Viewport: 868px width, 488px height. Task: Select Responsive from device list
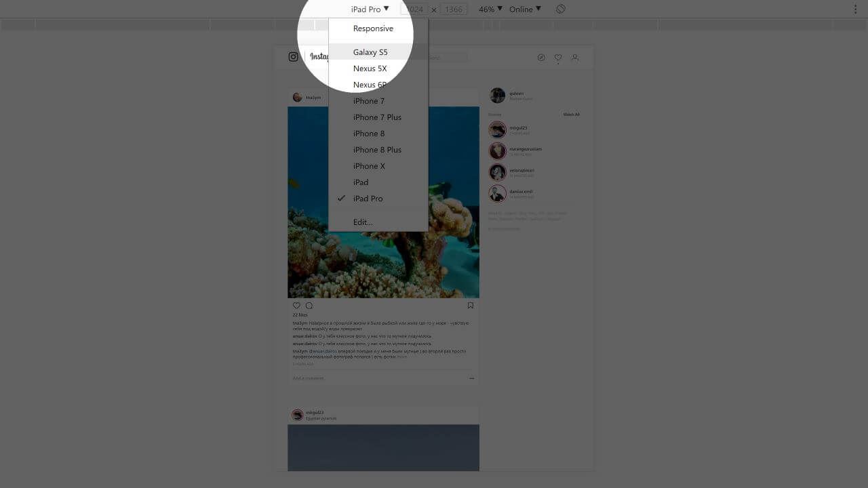click(378, 28)
